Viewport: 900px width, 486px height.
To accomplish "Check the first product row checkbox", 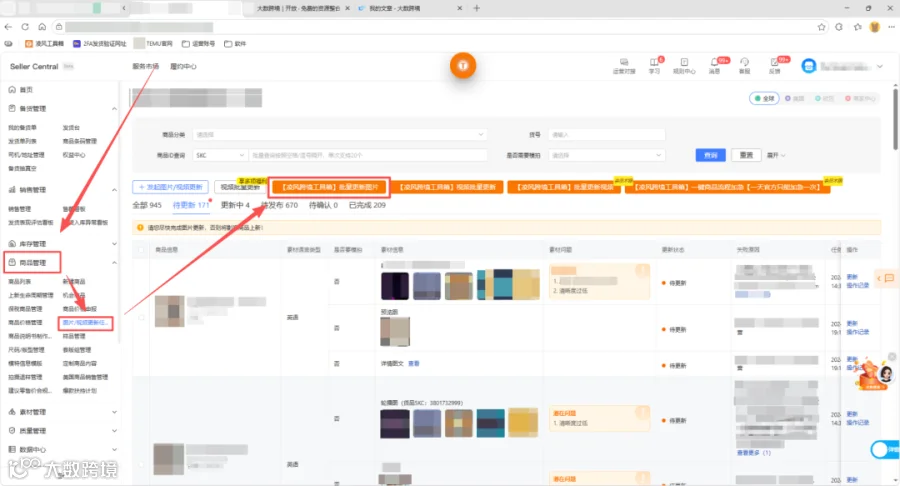I will [141, 317].
